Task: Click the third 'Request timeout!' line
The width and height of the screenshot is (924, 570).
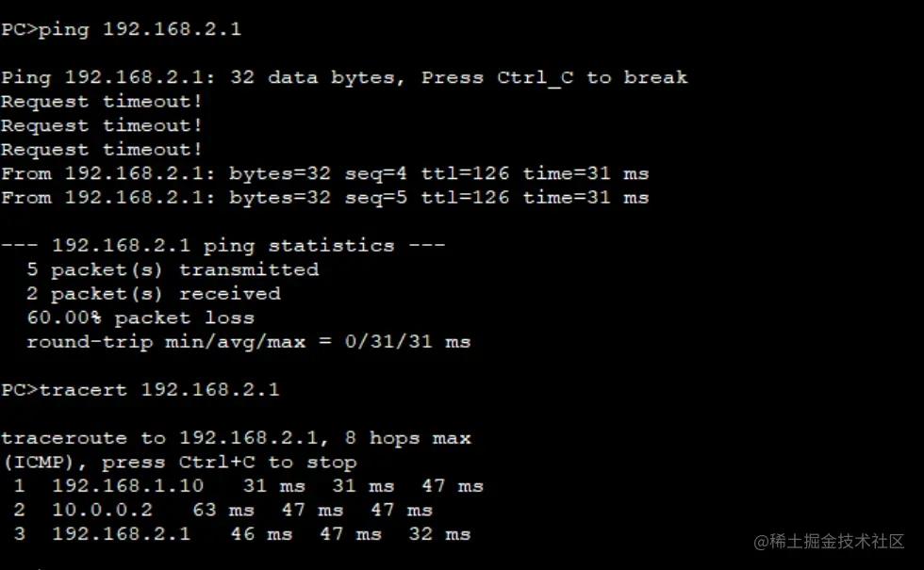Action: pyautogui.click(x=102, y=150)
